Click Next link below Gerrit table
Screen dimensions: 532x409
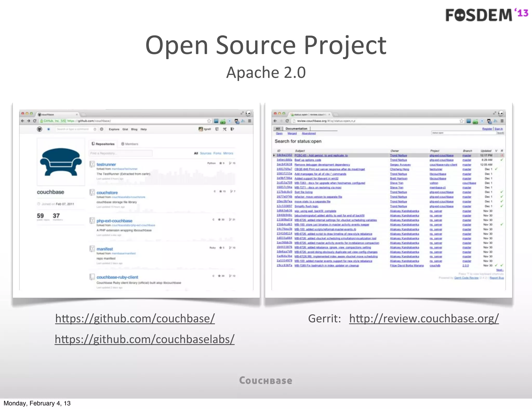point(500,270)
